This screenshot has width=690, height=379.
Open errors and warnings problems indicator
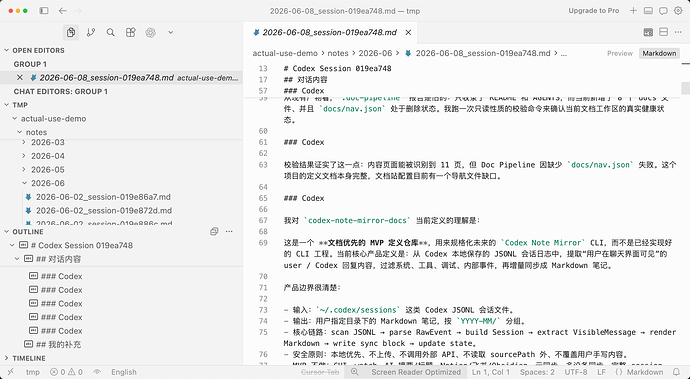[x=66, y=372]
